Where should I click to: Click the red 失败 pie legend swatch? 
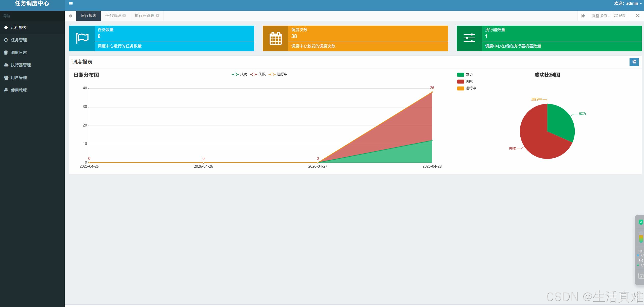pyautogui.click(x=460, y=81)
